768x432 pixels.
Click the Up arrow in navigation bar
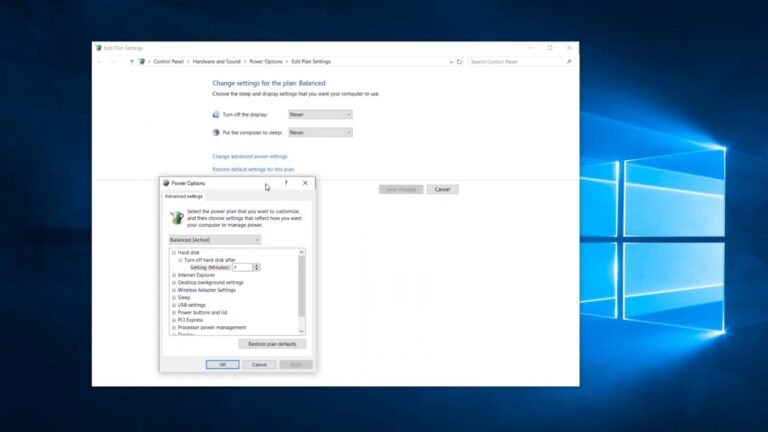tap(131, 62)
